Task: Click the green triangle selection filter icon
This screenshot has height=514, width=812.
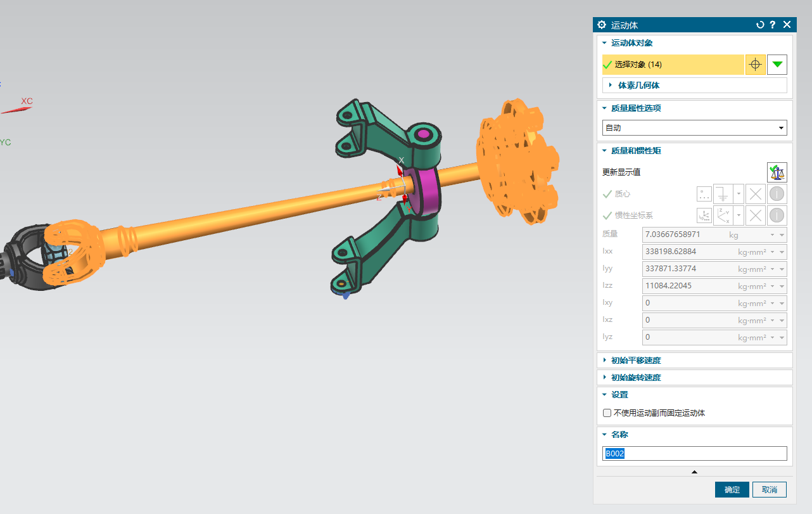Action: click(777, 65)
